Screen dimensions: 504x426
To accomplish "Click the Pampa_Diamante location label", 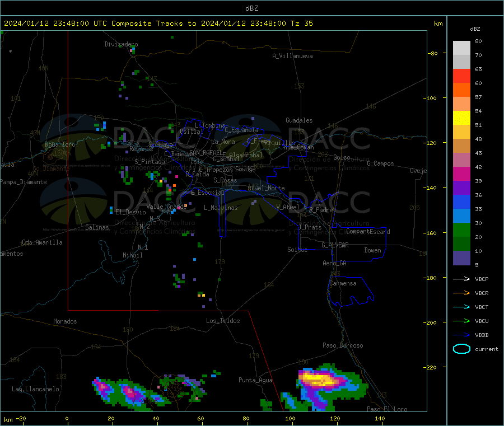I will point(24,182).
